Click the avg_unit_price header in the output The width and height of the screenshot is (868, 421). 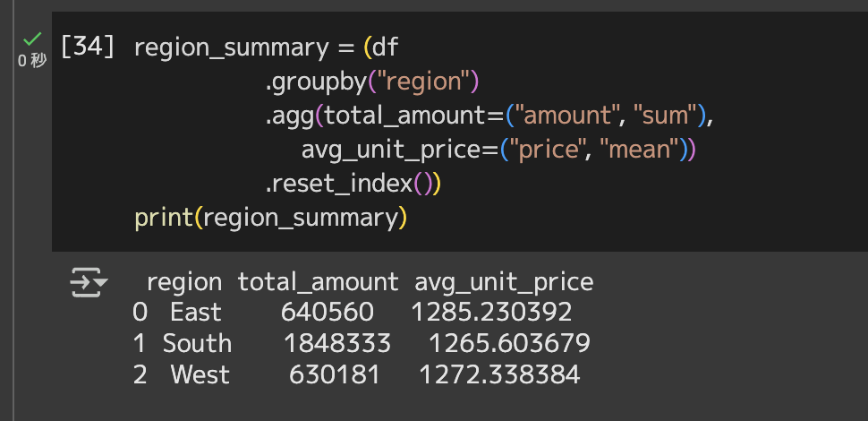[x=504, y=282]
